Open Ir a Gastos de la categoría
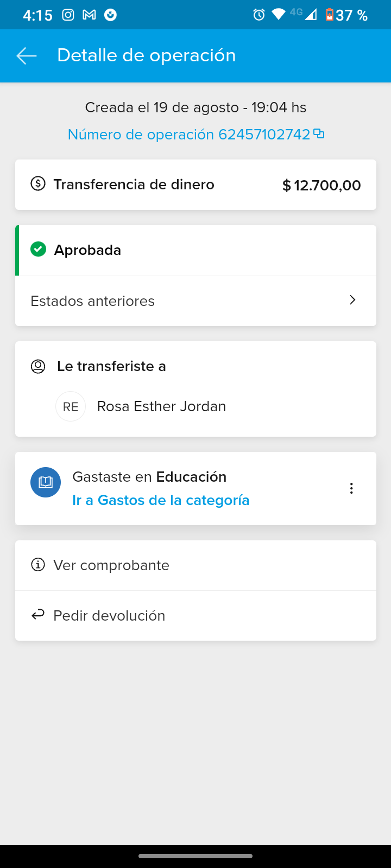 pyautogui.click(x=161, y=500)
